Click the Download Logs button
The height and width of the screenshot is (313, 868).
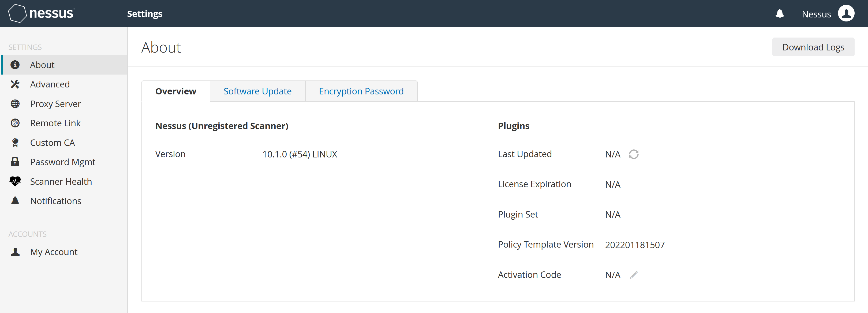click(x=813, y=47)
